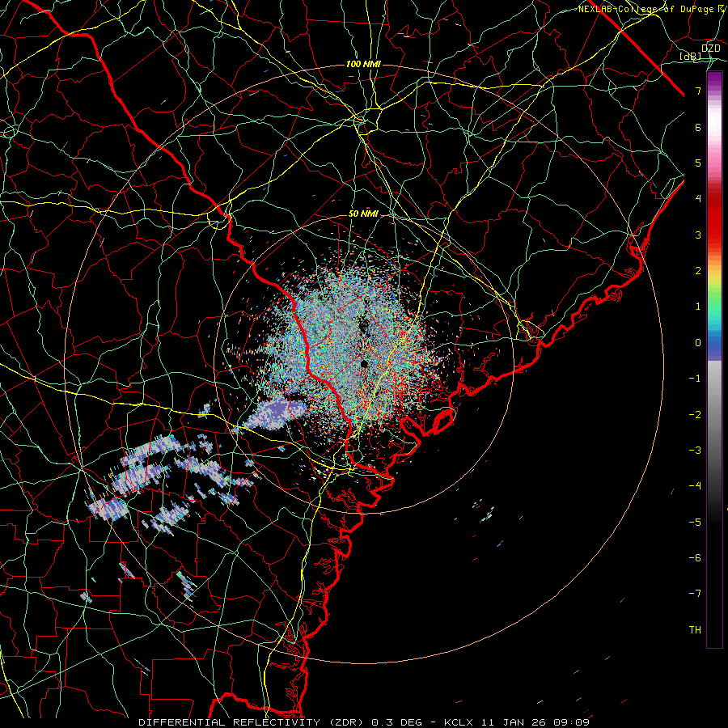Image resolution: width=728 pixels, height=728 pixels.
Task: Click the 6 value on the color scale
Action: [x=698, y=127]
